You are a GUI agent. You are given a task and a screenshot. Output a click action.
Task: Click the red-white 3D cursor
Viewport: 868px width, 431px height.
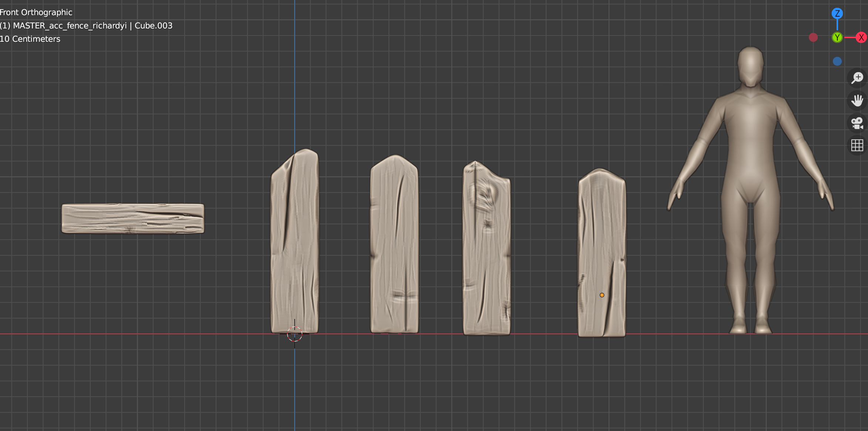pos(295,334)
